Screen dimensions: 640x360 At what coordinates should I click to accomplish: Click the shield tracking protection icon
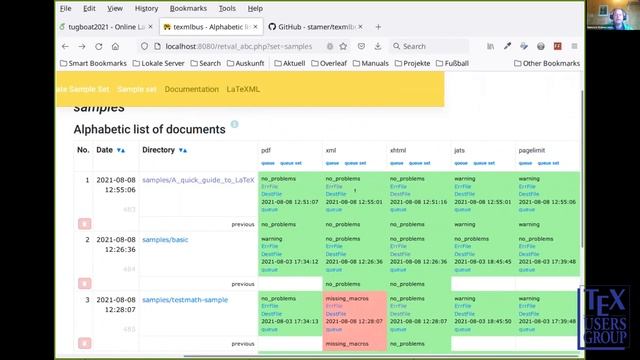pyautogui.click(x=144, y=47)
